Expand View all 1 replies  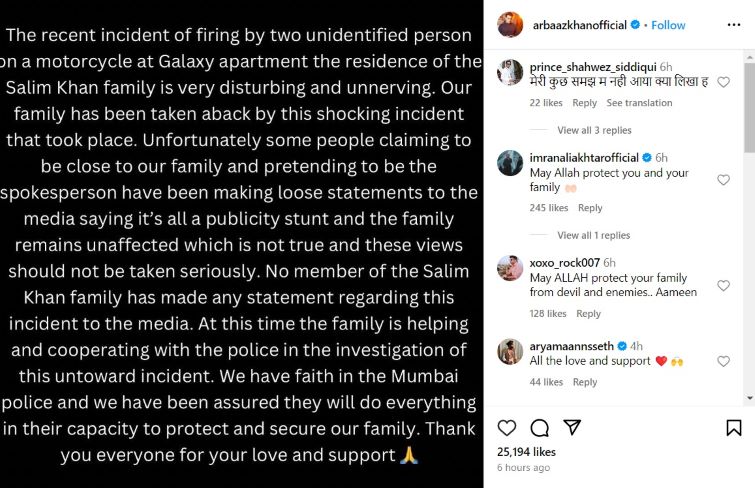(594, 235)
